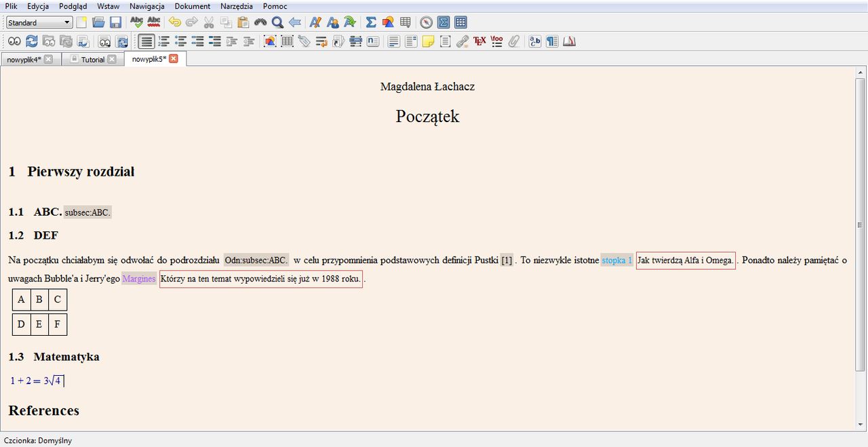This screenshot has height=447, width=868.
Task: Click the navigate back arrow icon
Action: pos(295,22)
